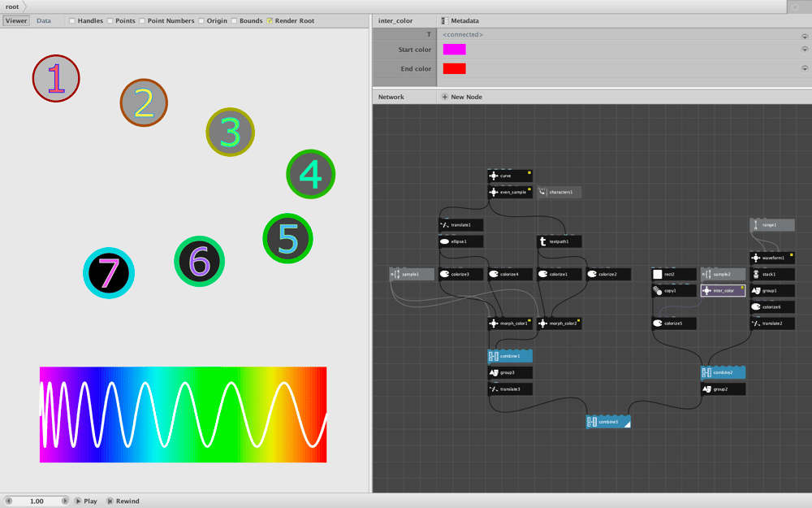The width and height of the screenshot is (812, 508).
Task: Uncheck the Render Root checkbox
Action: click(x=270, y=21)
